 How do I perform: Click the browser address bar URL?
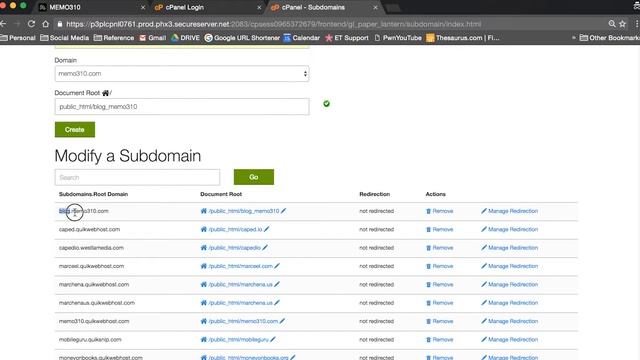click(273, 24)
